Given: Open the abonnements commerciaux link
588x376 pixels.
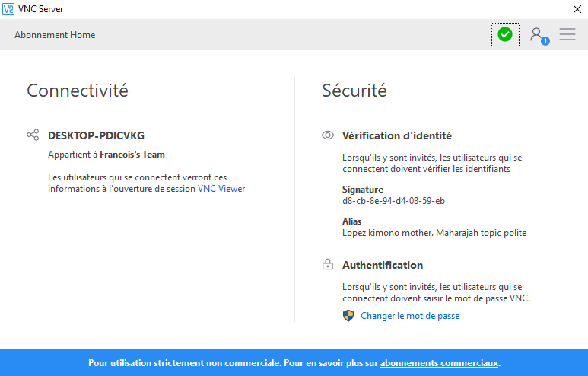Looking at the screenshot, I should [x=439, y=363].
